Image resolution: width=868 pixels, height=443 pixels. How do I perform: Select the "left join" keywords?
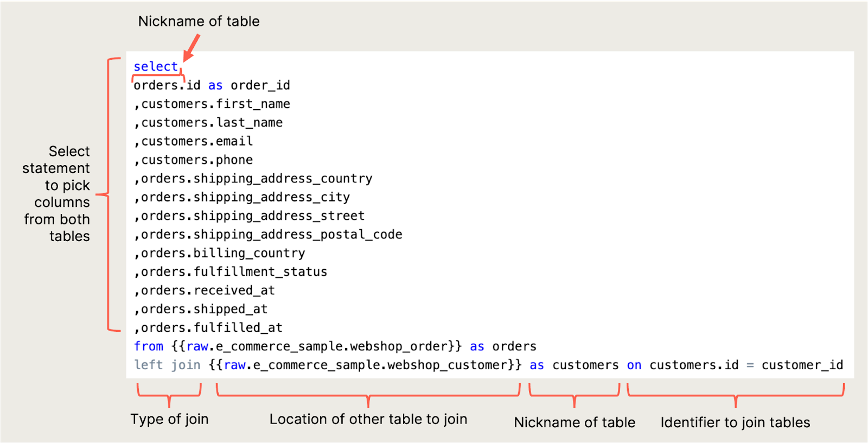167,365
